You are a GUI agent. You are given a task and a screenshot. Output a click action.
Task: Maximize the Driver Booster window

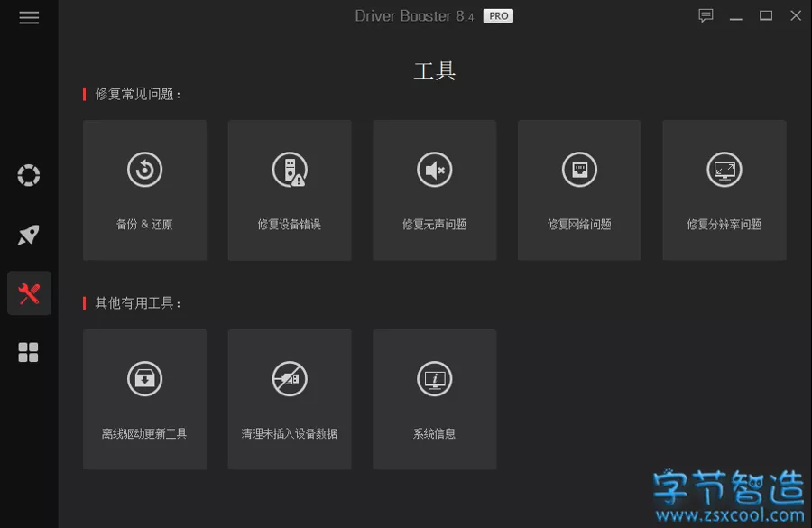coord(766,16)
